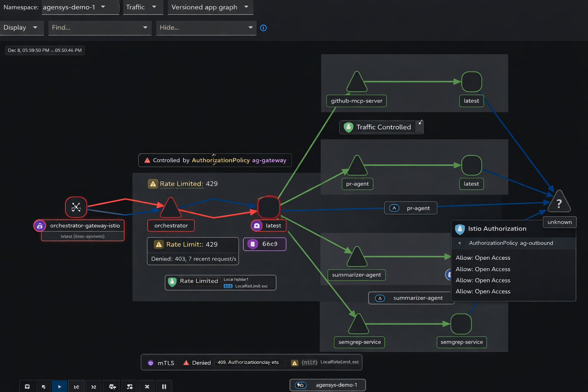Click the github-mcp-server triangle node
Screen dimensions: 588x392
click(357, 83)
